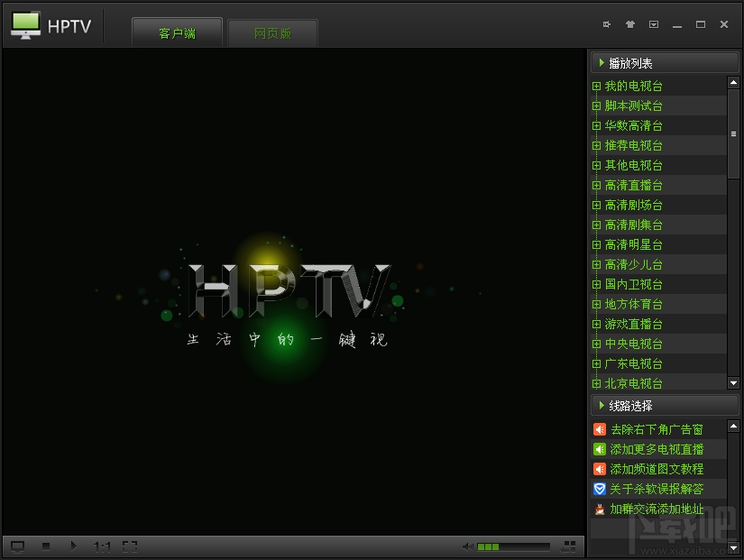Click orange speaker icon beside 去除右下角广告窗
Screen dimensions: 744x560
pyautogui.click(x=600, y=429)
